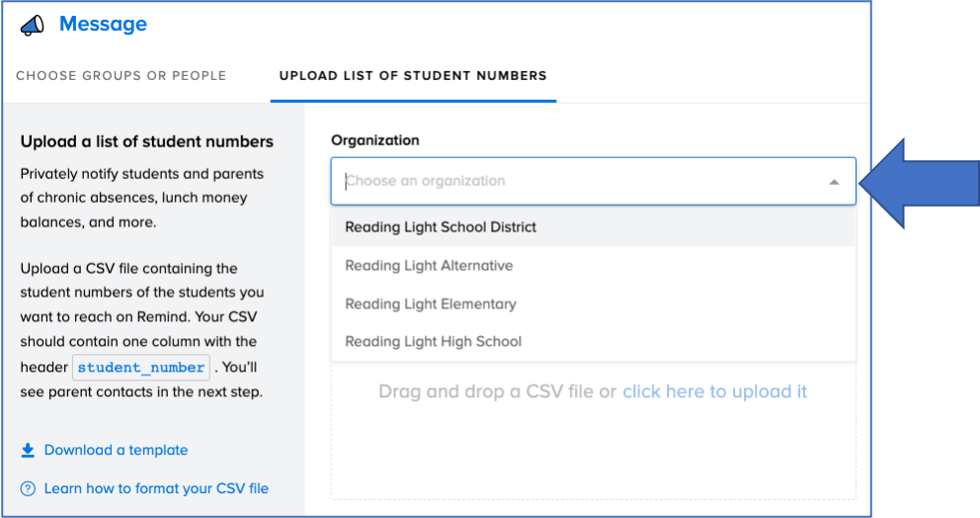The height and width of the screenshot is (518, 980).
Task: Click the question mark help icon
Action: pyautogui.click(x=28, y=488)
